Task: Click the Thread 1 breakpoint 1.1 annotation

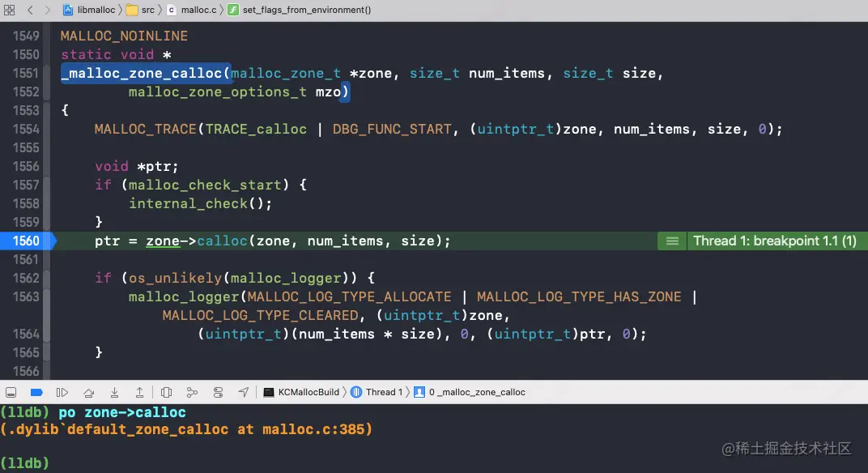Action: click(774, 241)
